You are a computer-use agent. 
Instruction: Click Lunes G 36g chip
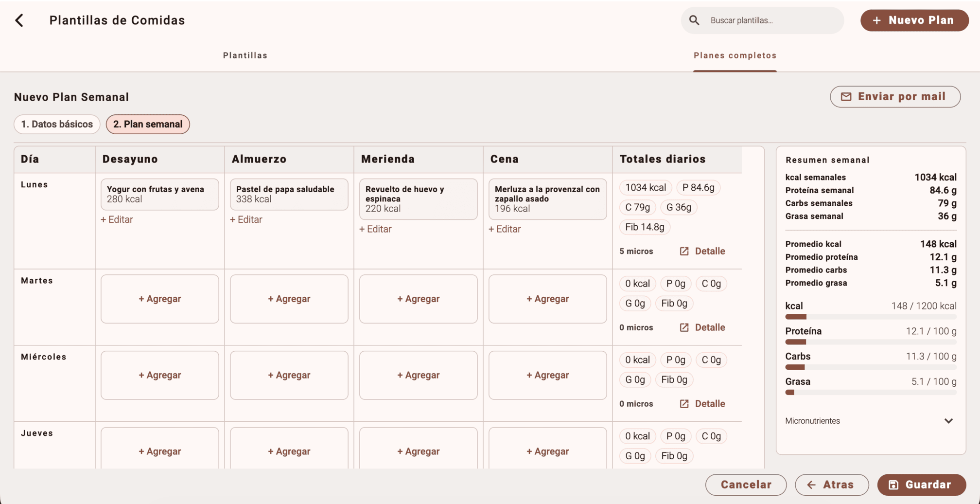679,208
